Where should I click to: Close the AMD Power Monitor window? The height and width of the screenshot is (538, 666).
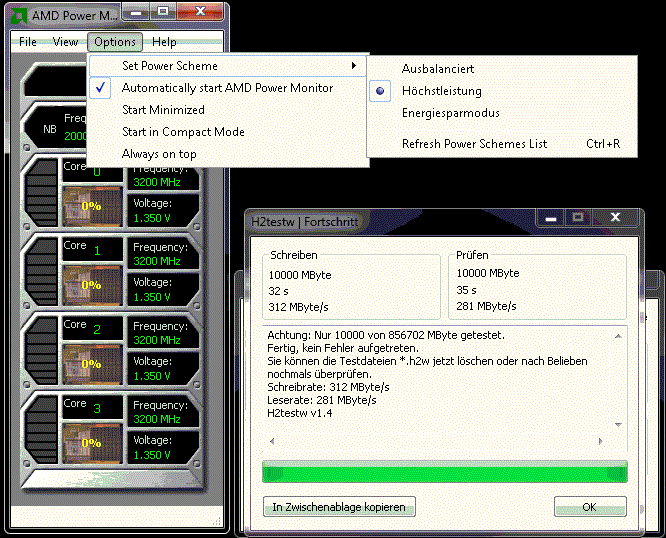point(200,12)
